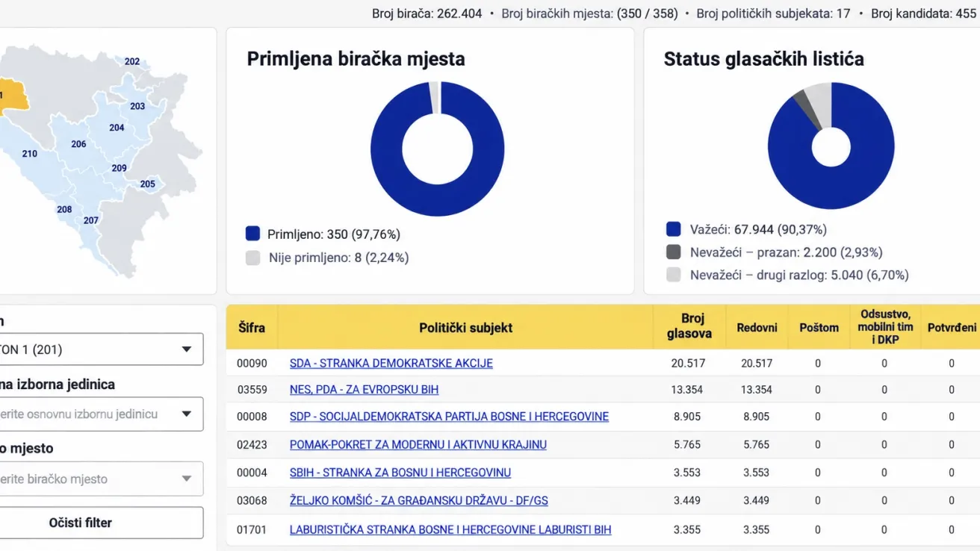Open SDP - Socijaldemokratska Partija Bosne i Hercegovine
980x551 pixels.
click(449, 417)
